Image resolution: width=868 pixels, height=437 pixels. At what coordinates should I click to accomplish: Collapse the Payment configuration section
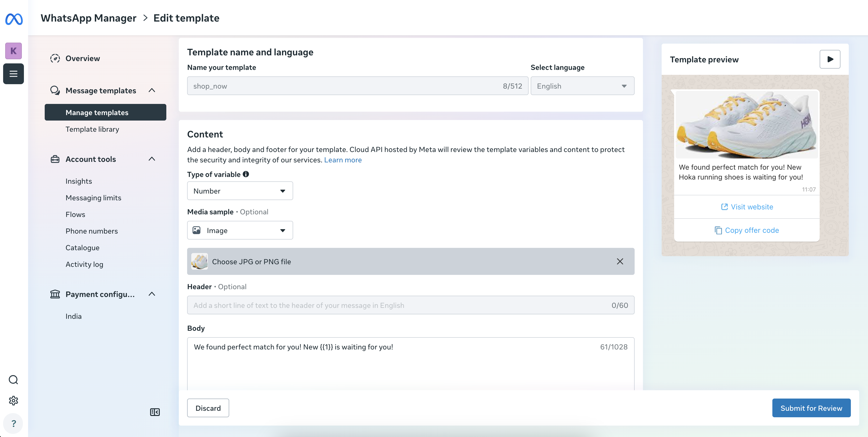[152, 294]
